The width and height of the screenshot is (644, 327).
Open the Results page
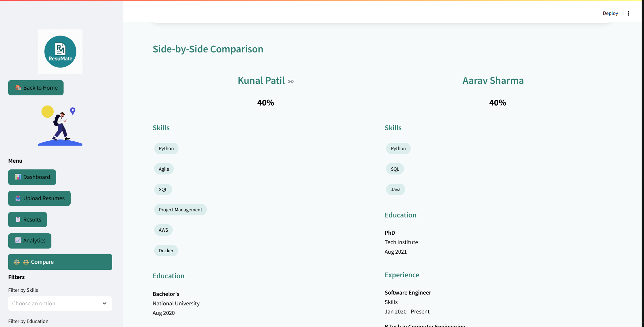pyautogui.click(x=28, y=219)
